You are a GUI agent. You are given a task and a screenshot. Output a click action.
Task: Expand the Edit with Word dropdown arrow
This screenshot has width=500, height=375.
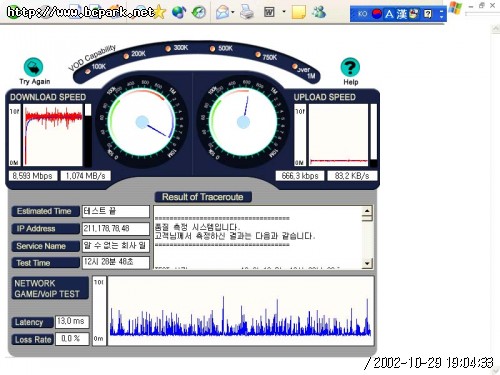(284, 12)
